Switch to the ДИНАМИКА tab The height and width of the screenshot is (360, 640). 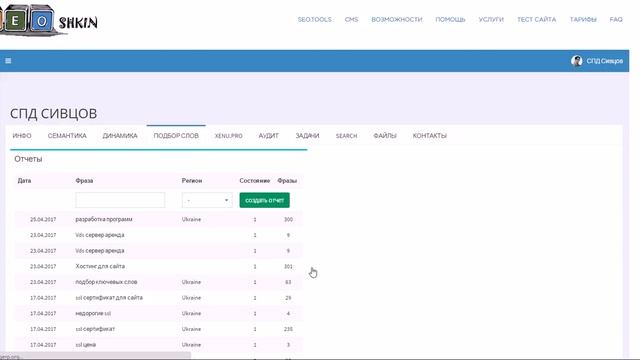[x=120, y=136]
